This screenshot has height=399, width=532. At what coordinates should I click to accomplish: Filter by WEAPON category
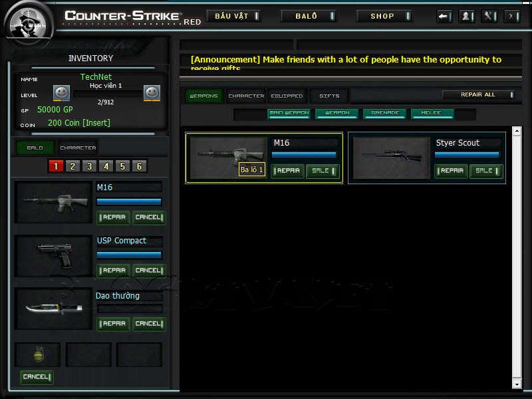(337, 114)
